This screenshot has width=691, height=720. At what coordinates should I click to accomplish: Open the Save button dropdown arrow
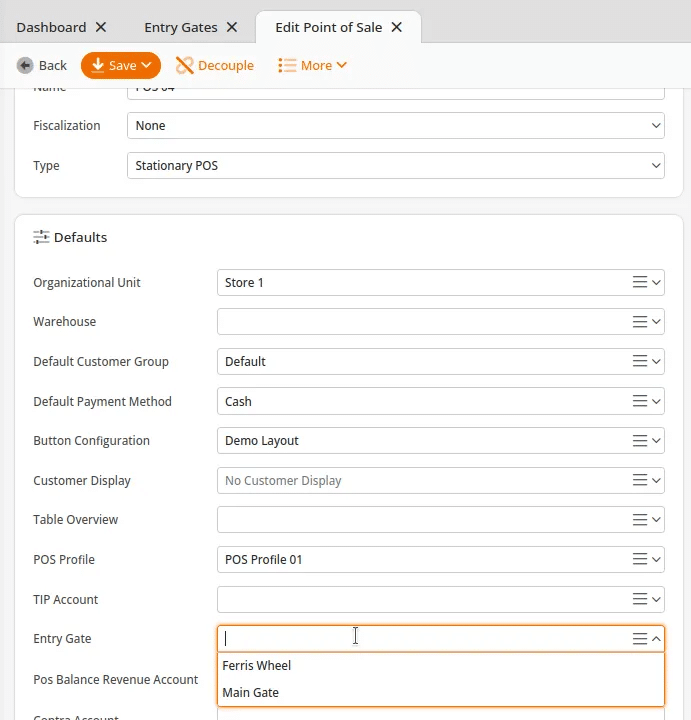[x=146, y=65]
